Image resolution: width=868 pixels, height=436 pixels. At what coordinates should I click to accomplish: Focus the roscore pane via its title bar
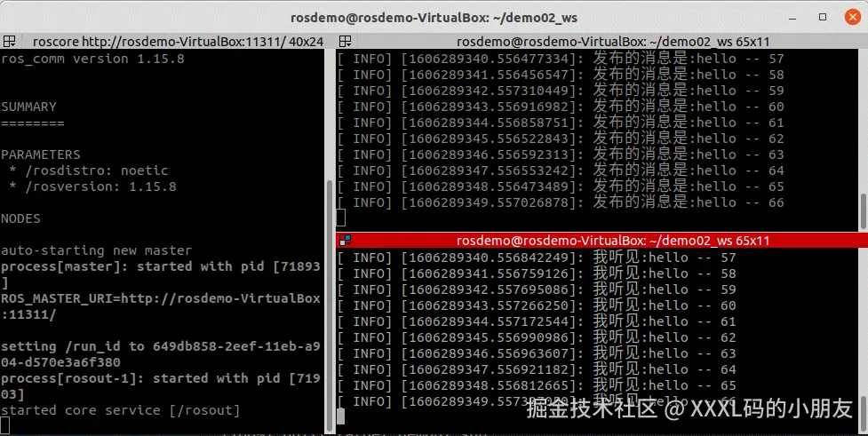pos(178,42)
